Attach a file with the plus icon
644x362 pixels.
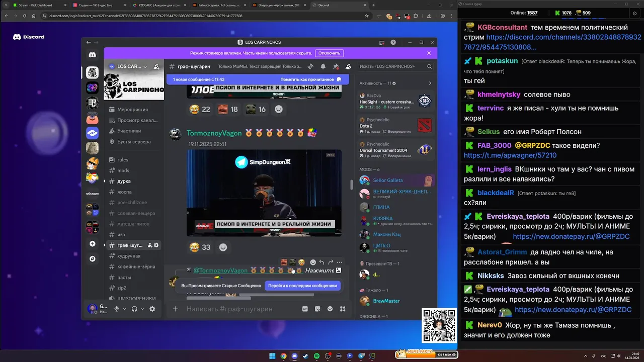[175, 309]
